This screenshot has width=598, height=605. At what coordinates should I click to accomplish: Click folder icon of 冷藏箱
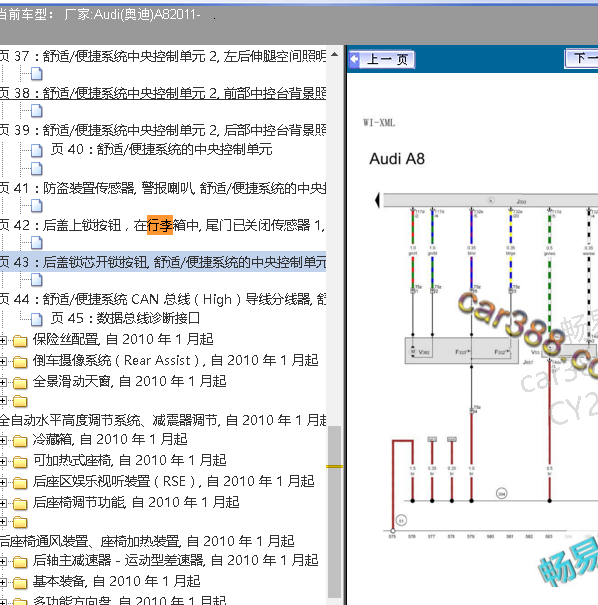(20, 441)
